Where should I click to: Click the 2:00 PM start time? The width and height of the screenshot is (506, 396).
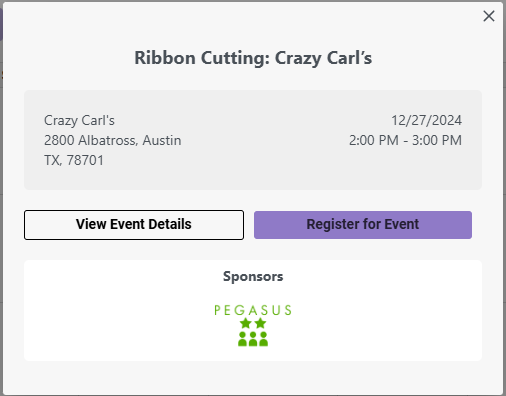pos(374,140)
